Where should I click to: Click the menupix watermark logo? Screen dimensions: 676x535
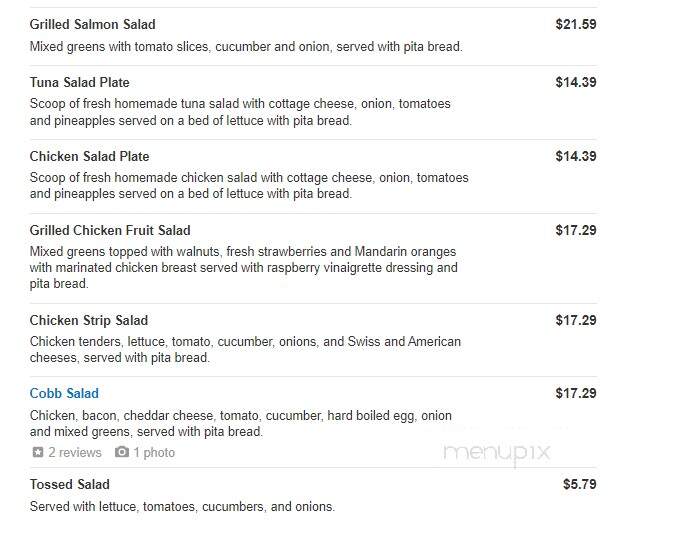(x=497, y=454)
